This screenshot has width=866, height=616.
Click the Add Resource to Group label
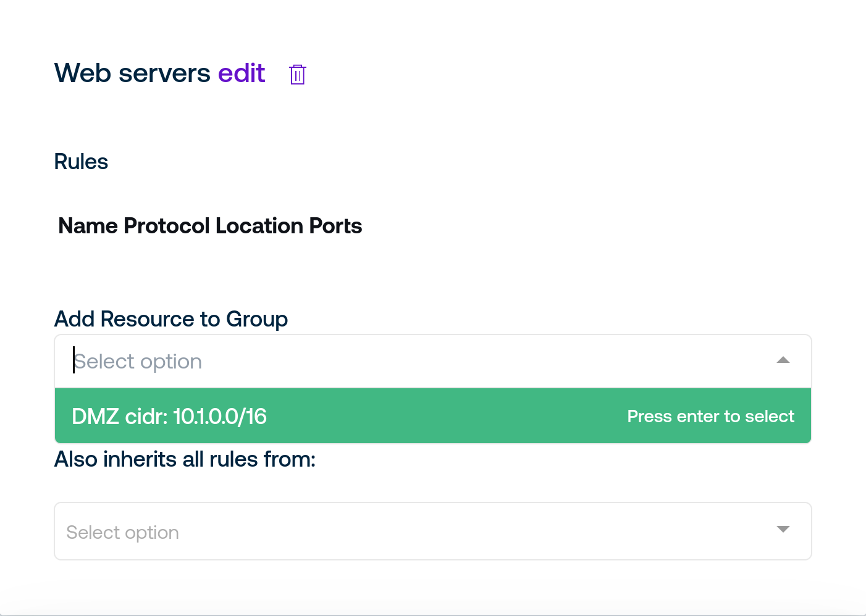tap(171, 319)
